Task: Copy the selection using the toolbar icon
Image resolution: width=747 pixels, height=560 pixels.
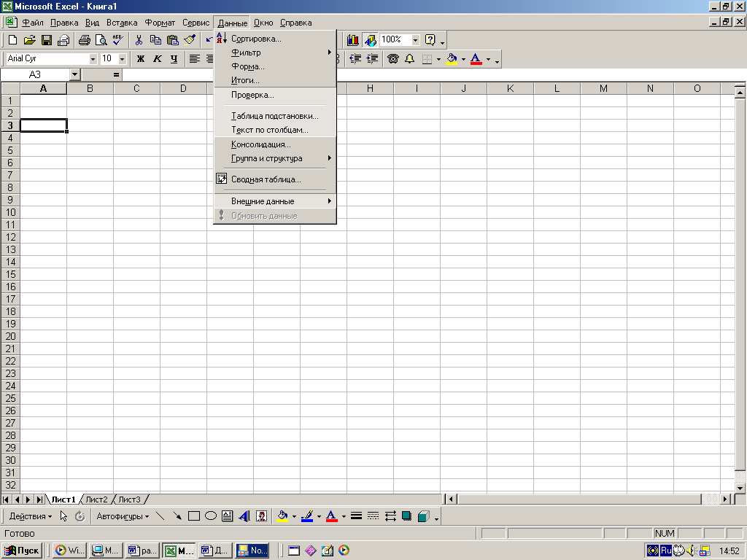Action: tap(156, 40)
